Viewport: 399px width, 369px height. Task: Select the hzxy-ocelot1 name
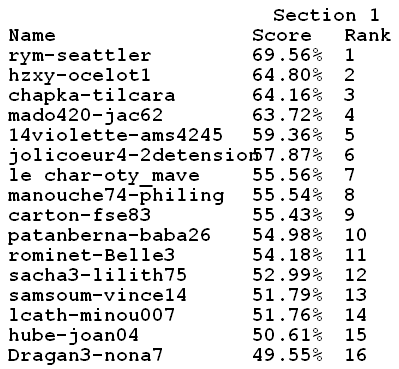coord(79,75)
